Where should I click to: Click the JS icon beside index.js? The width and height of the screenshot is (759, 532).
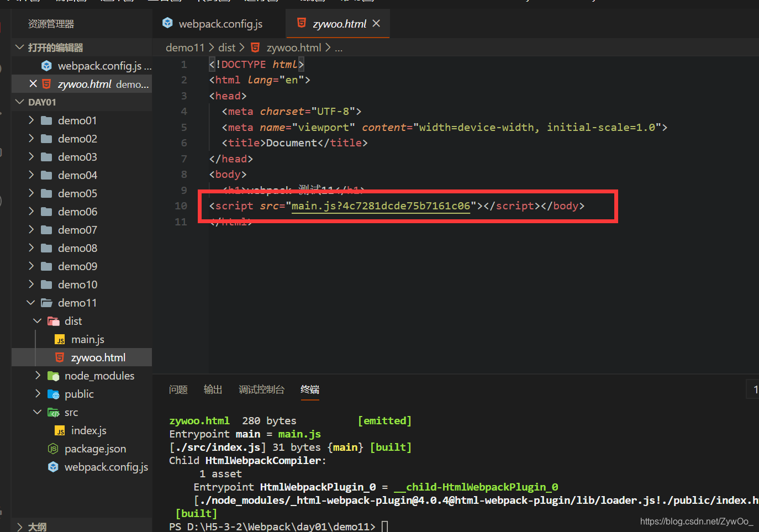click(60, 431)
